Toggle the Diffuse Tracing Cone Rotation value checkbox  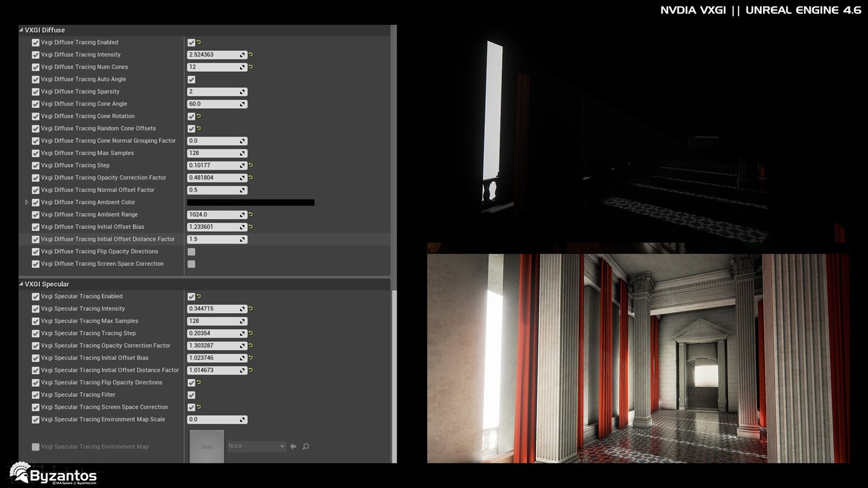coord(191,116)
